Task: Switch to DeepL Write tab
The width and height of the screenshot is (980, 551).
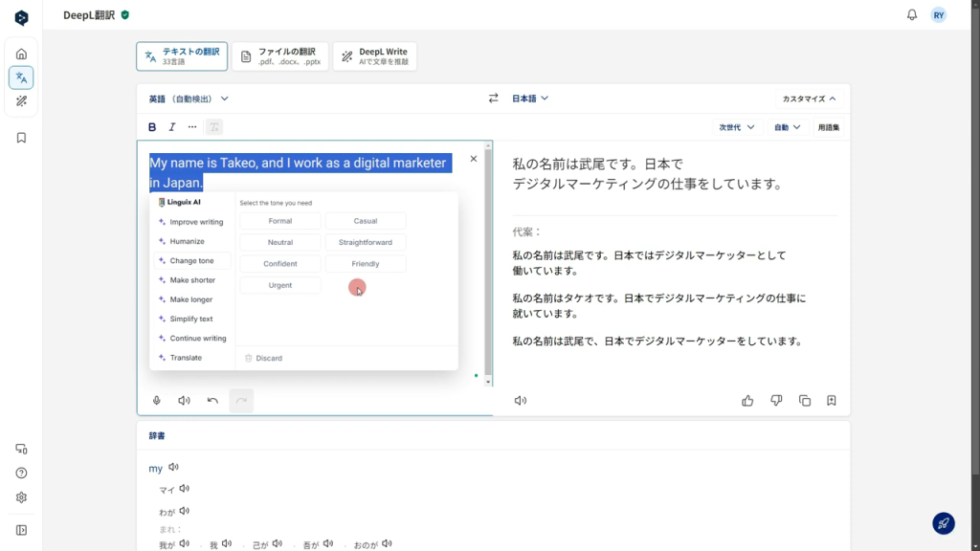Action: (x=374, y=56)
